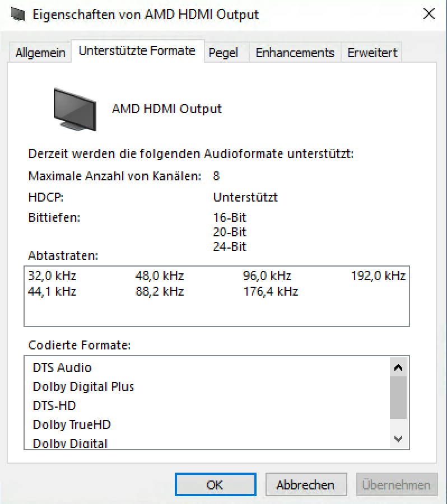Click the 96,0 kHz sample rate
Viewport: 447px width, 504px height.
click(267, 276)
